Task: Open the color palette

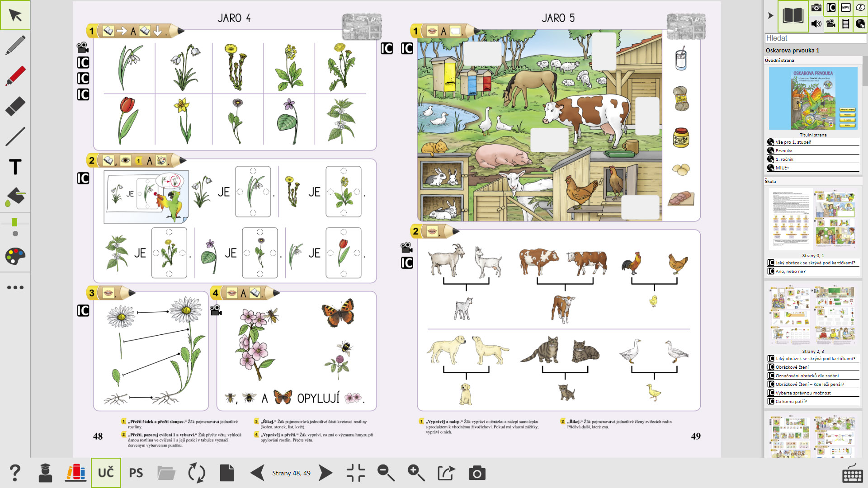Action: (x=15, y=256)
